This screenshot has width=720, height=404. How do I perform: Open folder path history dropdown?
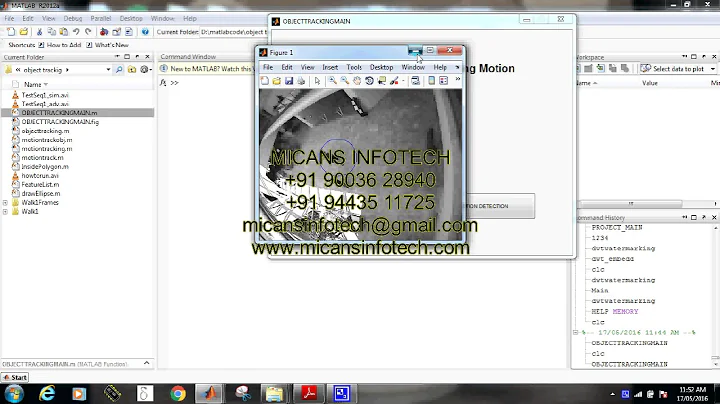point(108,70)
